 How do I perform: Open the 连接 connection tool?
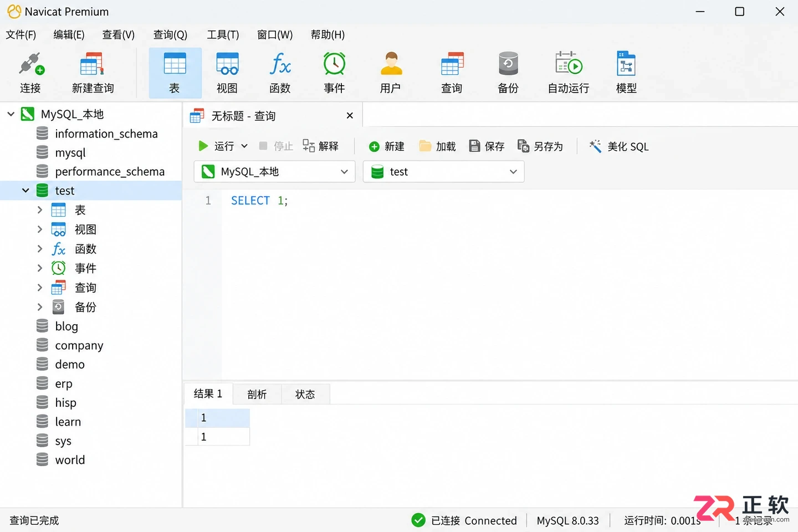click(30, 73)
